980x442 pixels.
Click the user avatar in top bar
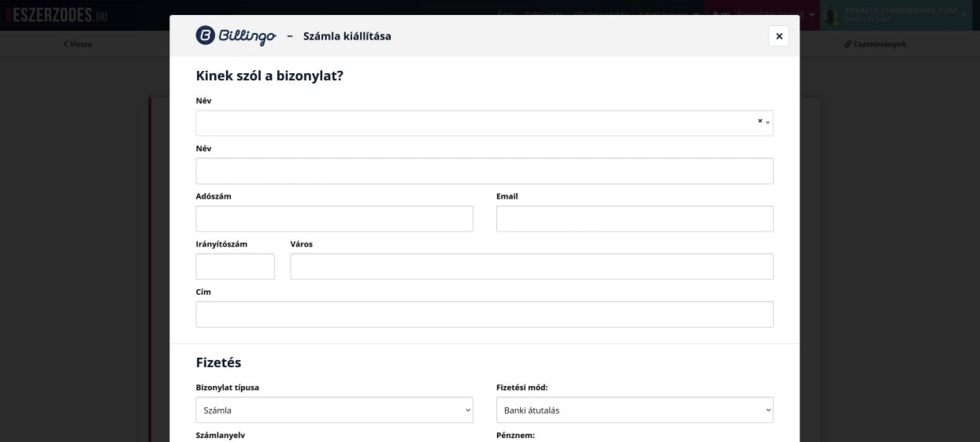[x=830, y=15]
